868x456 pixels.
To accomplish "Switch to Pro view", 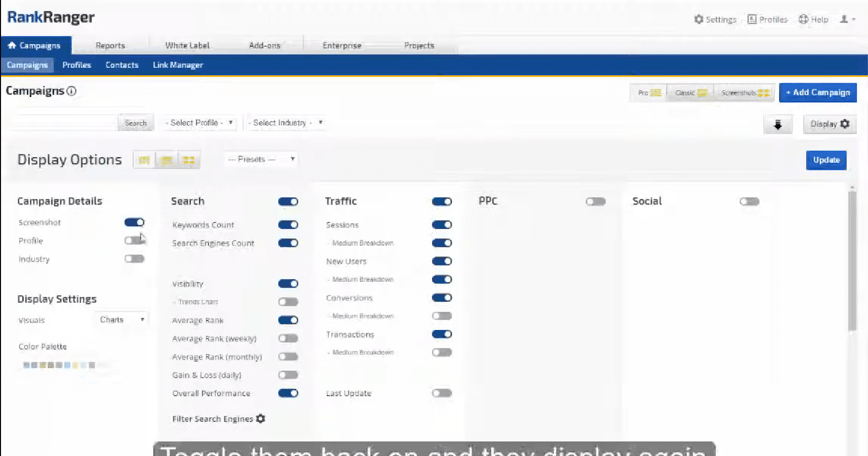I will [x=648, y=93].
